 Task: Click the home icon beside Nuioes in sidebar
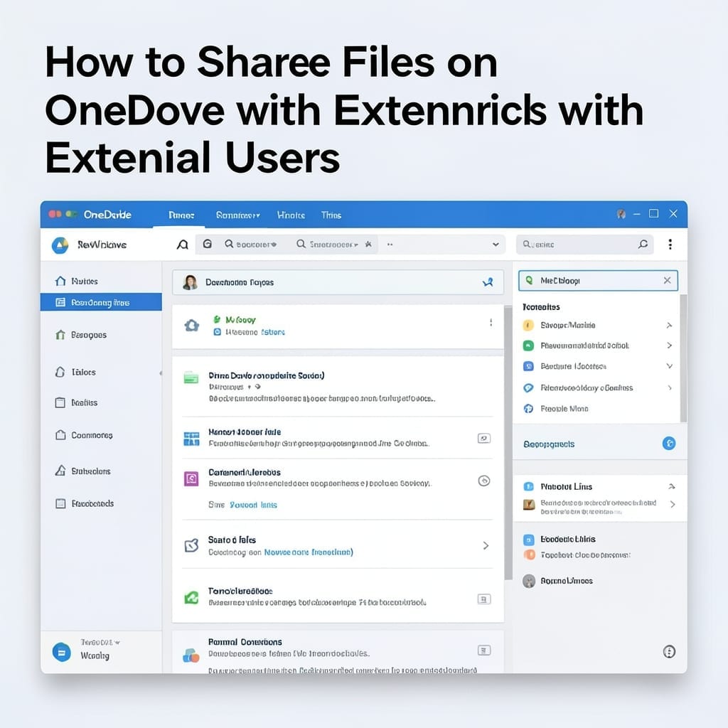click(60, 281)
